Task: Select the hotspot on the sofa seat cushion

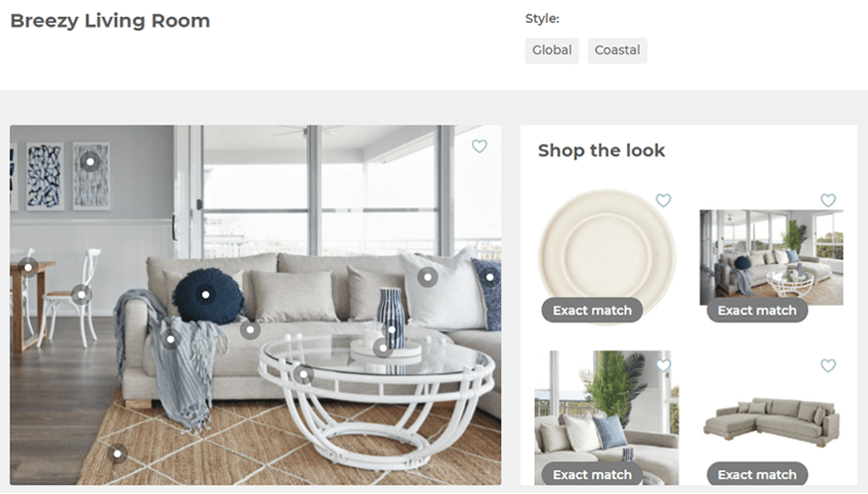Action: (250, 330)
